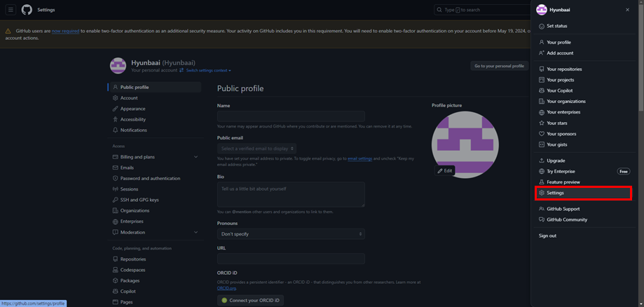Click the Feature preview beaker icon
644x307 pixels.
pyautogui.click(x=541, y=182)
